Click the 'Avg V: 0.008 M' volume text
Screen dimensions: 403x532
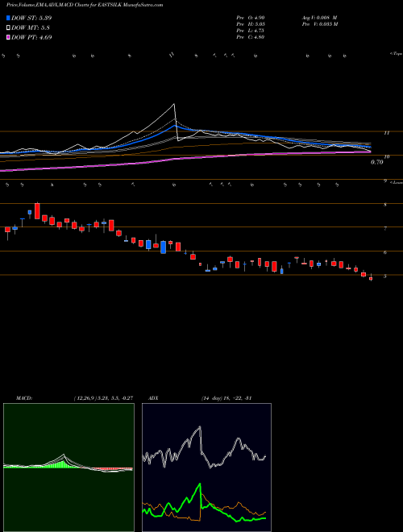(319, 18)
